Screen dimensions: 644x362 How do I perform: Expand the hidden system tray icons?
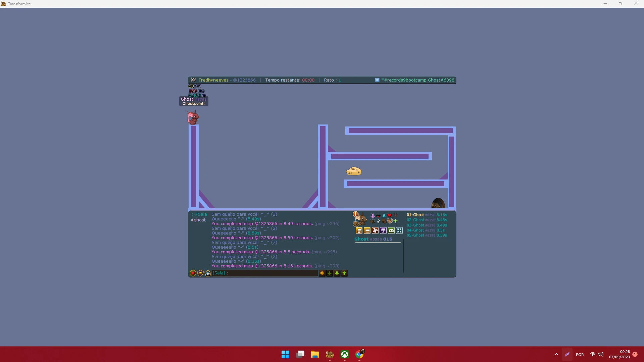point(556,354)
